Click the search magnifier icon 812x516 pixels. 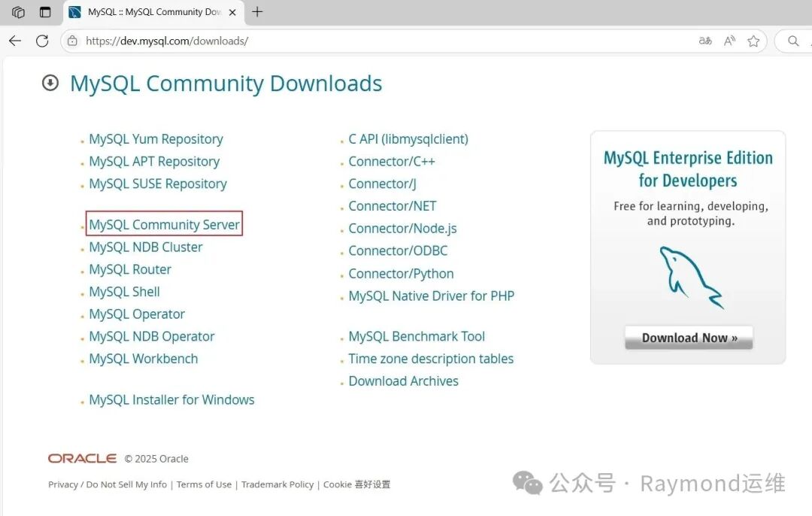click(793, 41)
